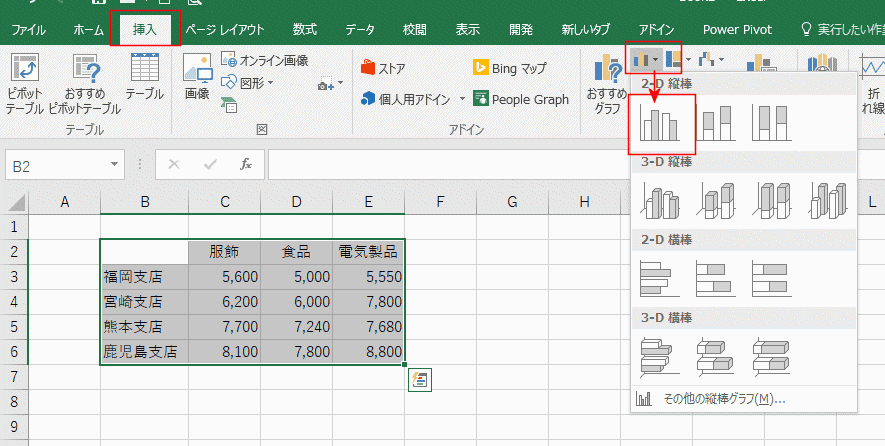Select cell containing 福岡支店
The height and width of the screenshot is (446, 885).
(144, 277)
